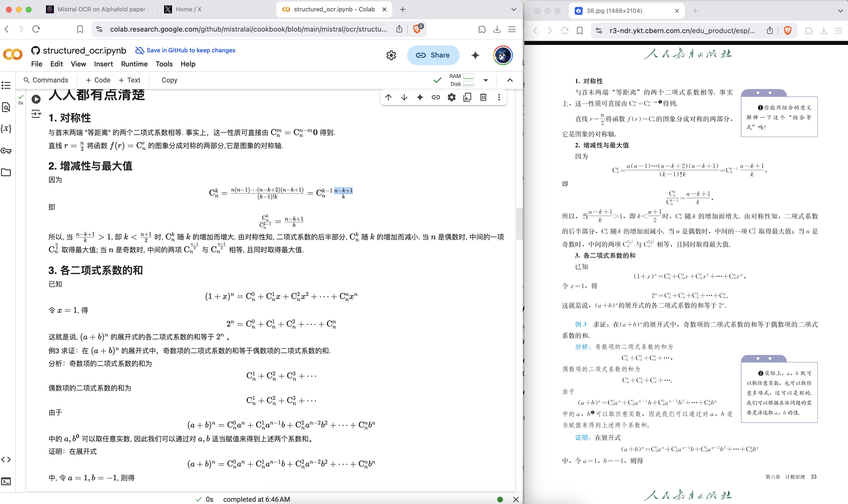Screen dimensions: 848x504
Task: Open table of contents sidebar icon
Action: coord(6,85)
